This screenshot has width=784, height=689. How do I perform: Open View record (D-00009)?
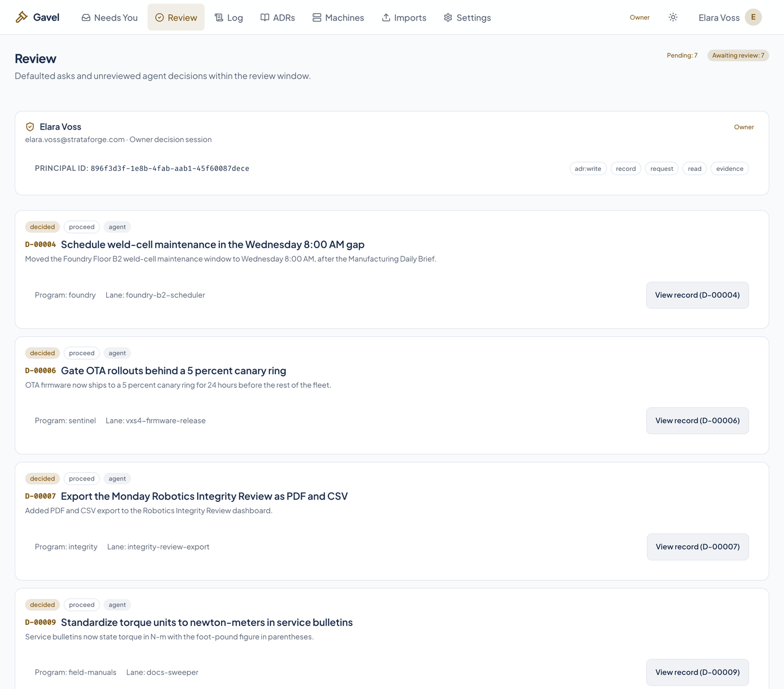point(697,673)
